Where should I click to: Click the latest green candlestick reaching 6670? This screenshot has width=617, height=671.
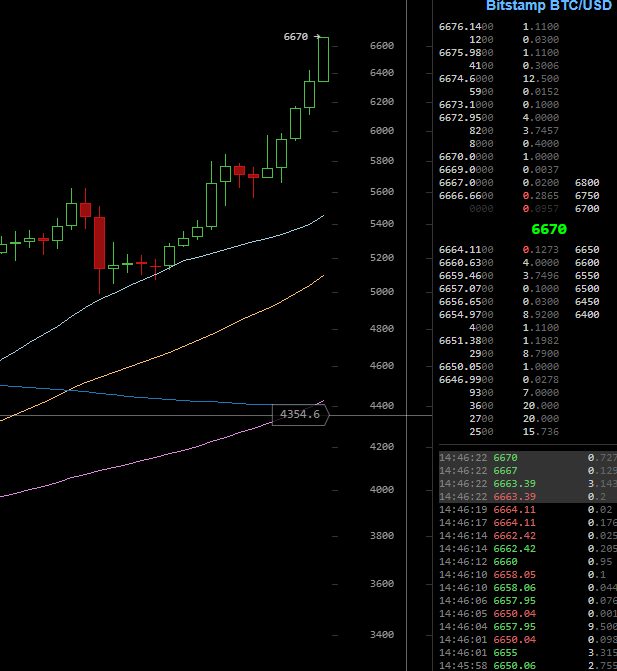323,59
